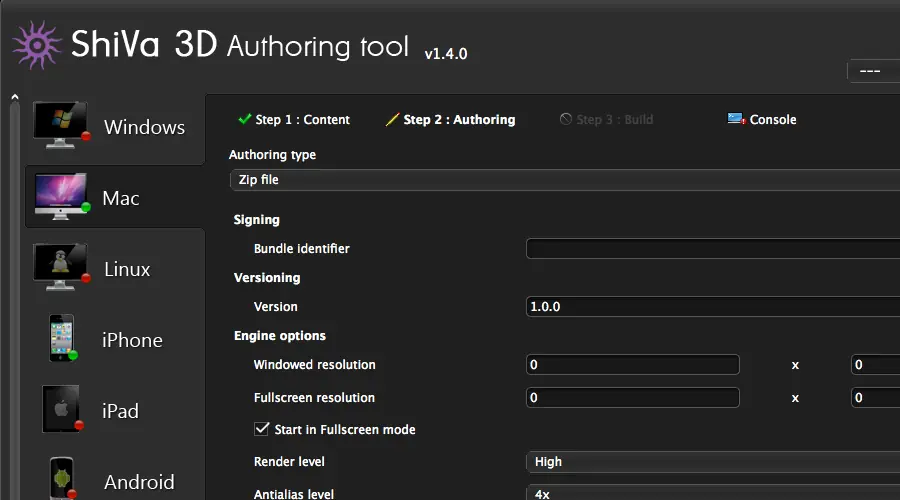Click the Mac platform label
900x500 pixels.
121,198
